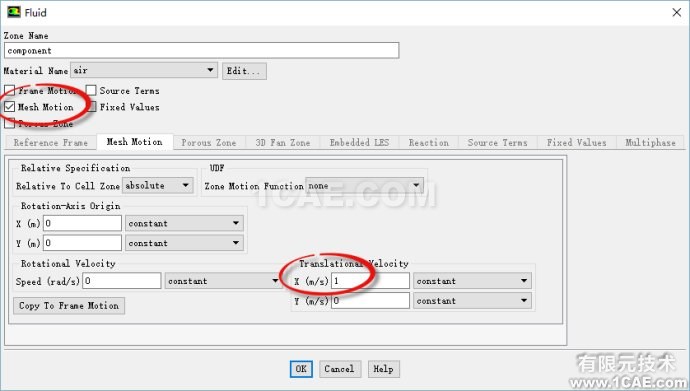The height and width of the screenshot is (391, 690).
Task: Switch to the Reference Frame tab
Action: tap(50, 143)
